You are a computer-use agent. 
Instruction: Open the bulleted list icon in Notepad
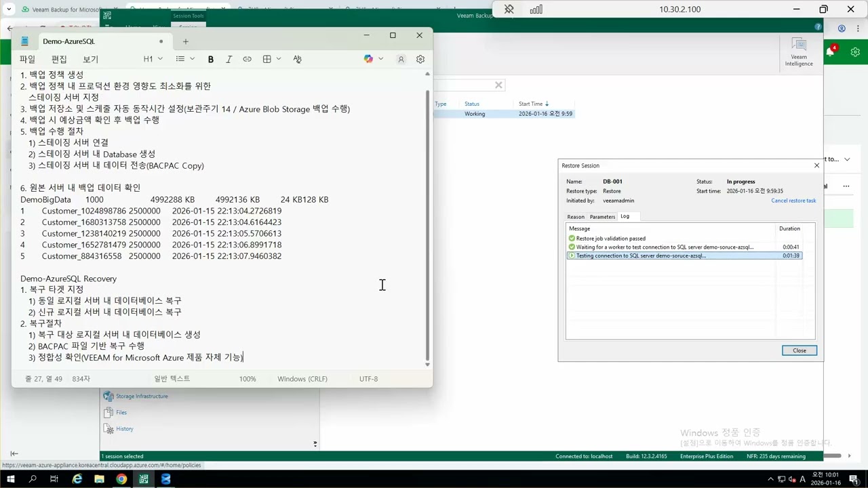click(180, 59)
